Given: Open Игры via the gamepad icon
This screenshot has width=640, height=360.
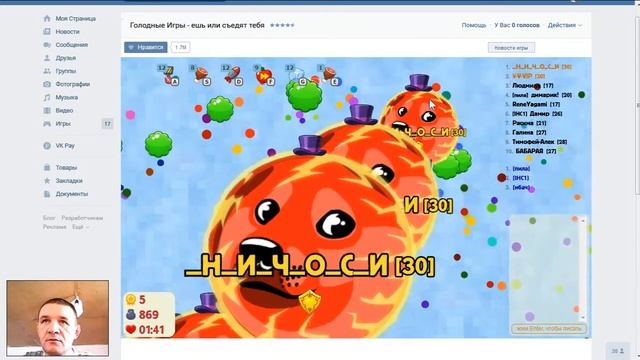Looking at the screenshot, I should [x=47, y=123].
